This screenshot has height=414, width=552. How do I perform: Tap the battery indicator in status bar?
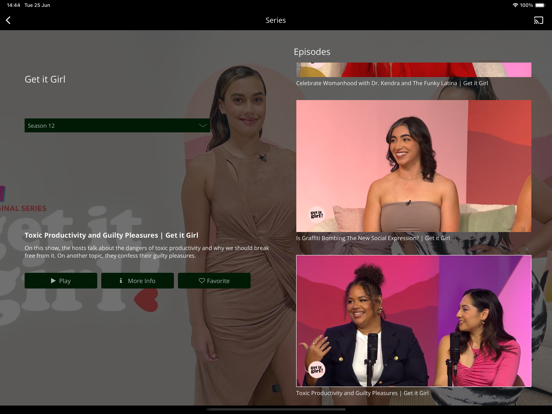pos(540,5)
